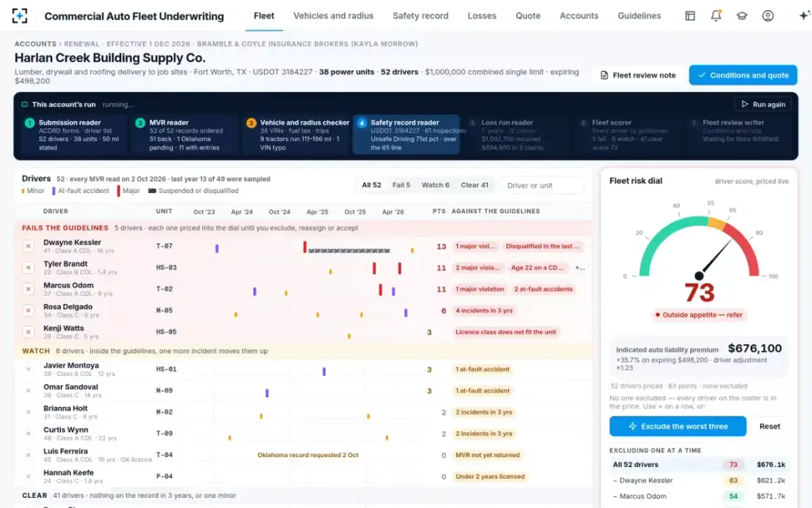The width and height of the screenshot is (812, 508).
Task: Exclude Dwayne Kessler using his X button
Action: 28,247
